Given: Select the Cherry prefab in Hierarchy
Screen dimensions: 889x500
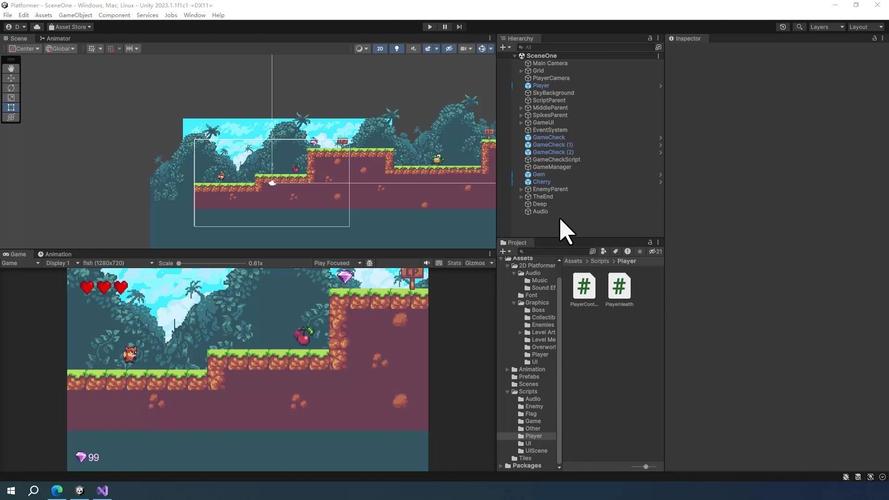Looking at the screenshot, I should (541, 182).
